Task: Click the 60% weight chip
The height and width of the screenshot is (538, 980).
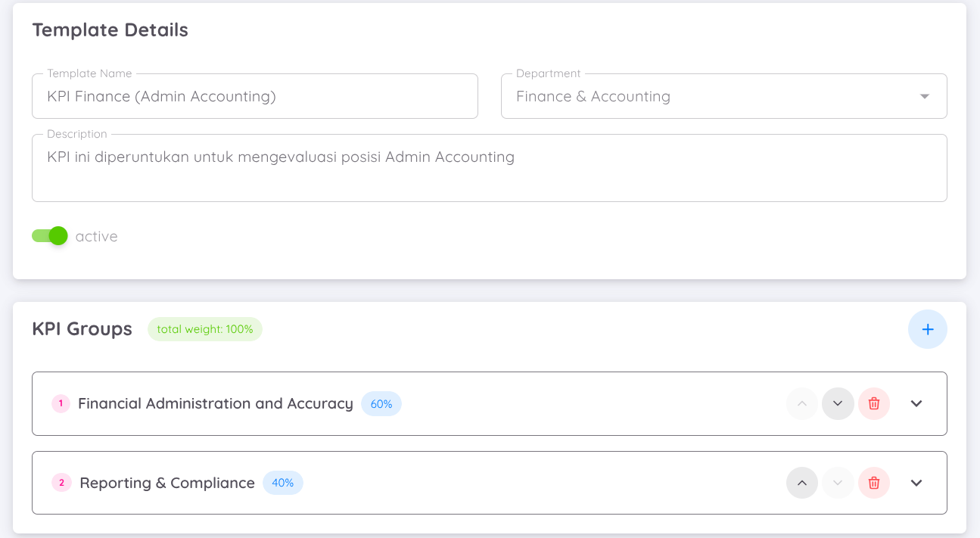Action: [x=381, y=404]
